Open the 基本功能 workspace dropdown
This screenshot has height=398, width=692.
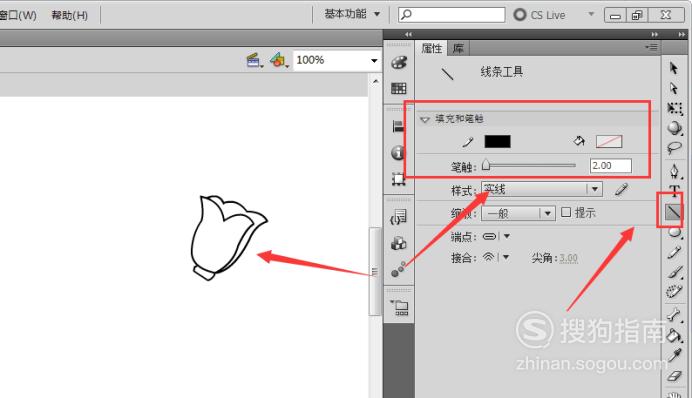coord(352,14)
